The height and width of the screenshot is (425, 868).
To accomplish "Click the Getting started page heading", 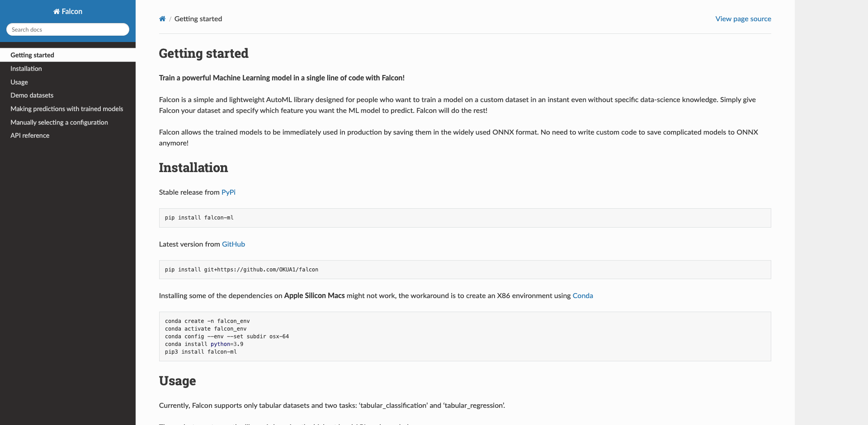I will point(204,54).
